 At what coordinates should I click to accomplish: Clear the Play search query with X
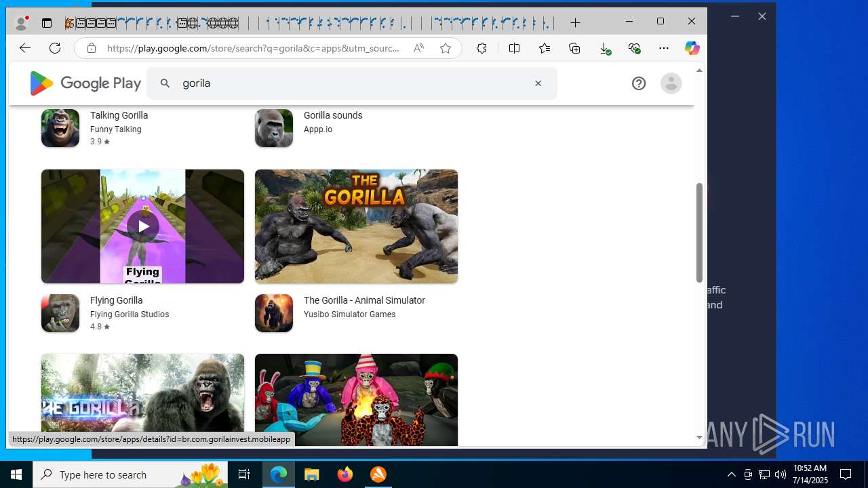coord(538,83)
